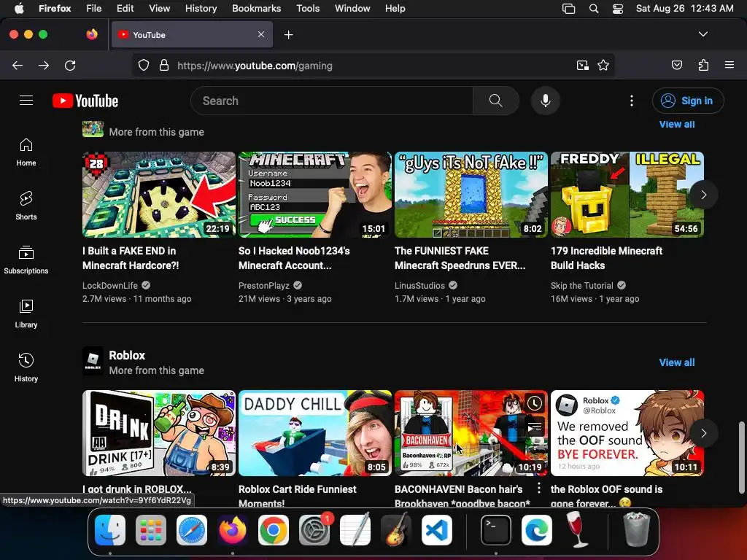Open the Hacked Noob1234 video thumbnail
The height and width of the screenshot is (560, 747).
point(315,194)
